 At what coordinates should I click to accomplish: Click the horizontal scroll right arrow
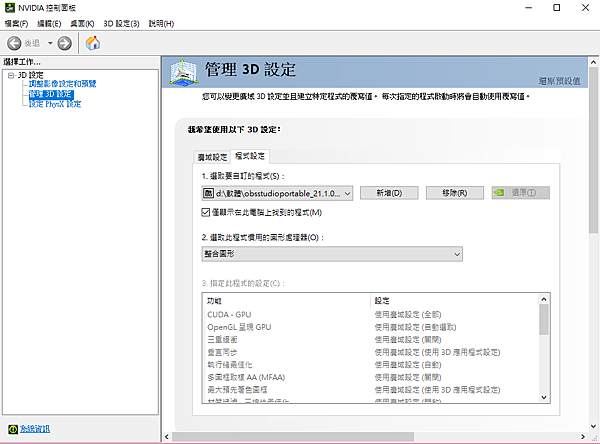click(583, 436)
